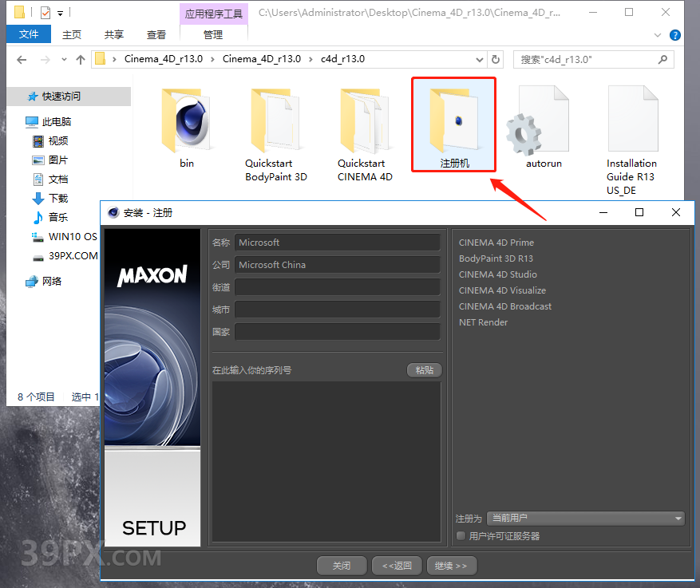Click the 粘贴 button
This screenshot has width=700, height=588.
click(x=424, y=370)
